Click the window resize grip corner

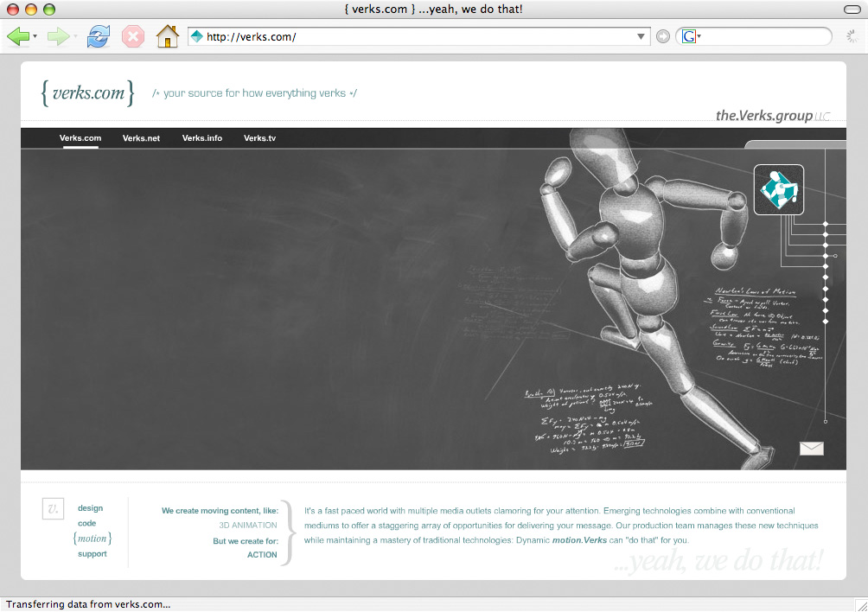click(x=861, y=606)
